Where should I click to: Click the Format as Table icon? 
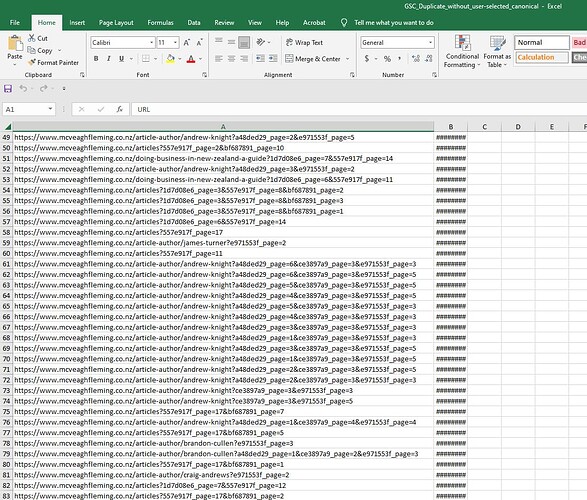497,51
